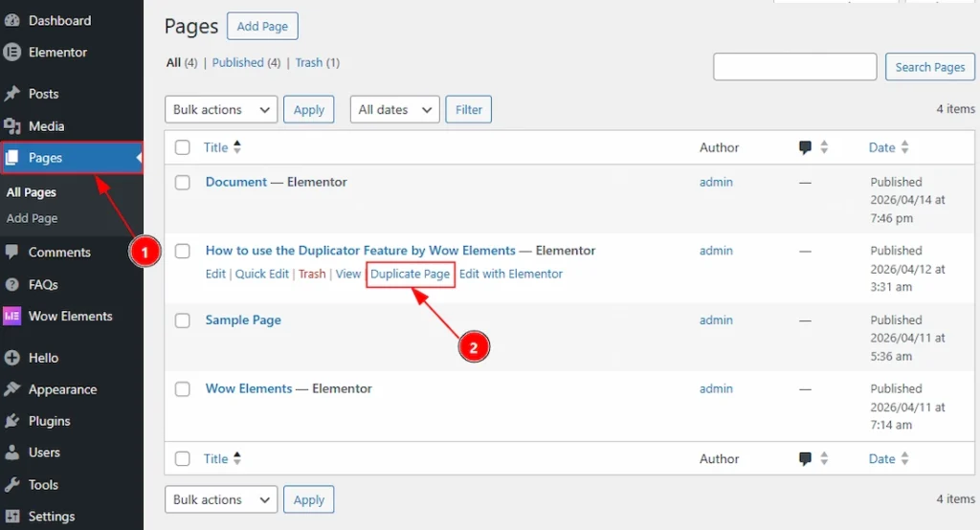Select date text '2026/04/12 at'
980x530 pixels.
(907, 269)
